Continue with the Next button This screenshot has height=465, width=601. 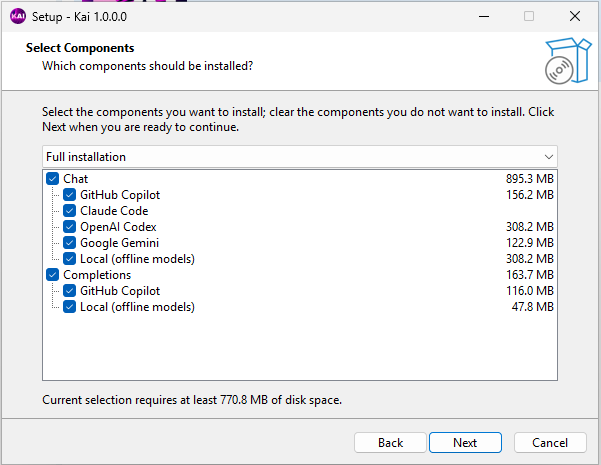click(465, 443)
